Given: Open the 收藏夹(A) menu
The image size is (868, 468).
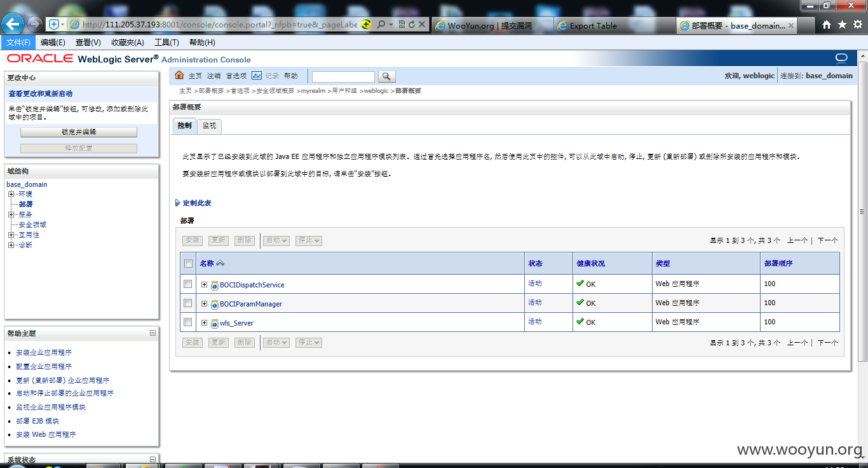Looking at the screenshot, I should 127,43.
